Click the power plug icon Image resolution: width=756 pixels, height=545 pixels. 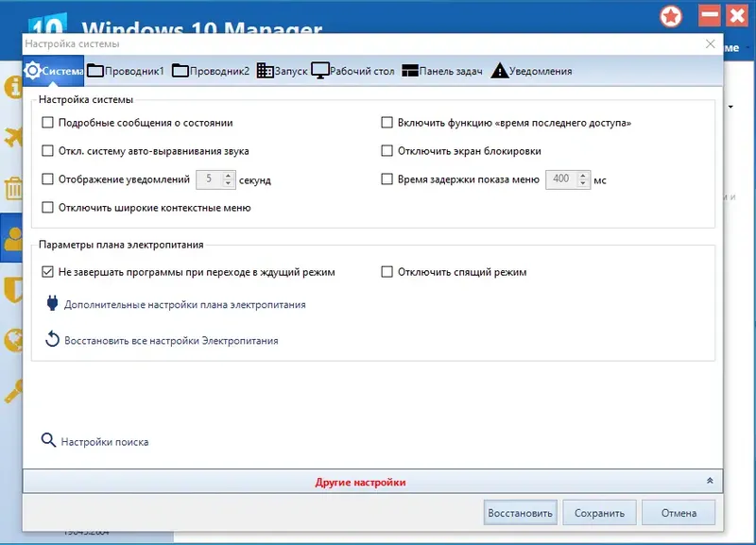point(52,303)
